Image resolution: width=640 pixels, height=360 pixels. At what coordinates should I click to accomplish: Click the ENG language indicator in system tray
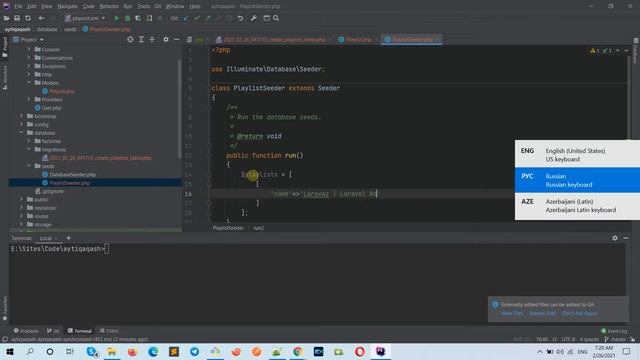(582, 351)
